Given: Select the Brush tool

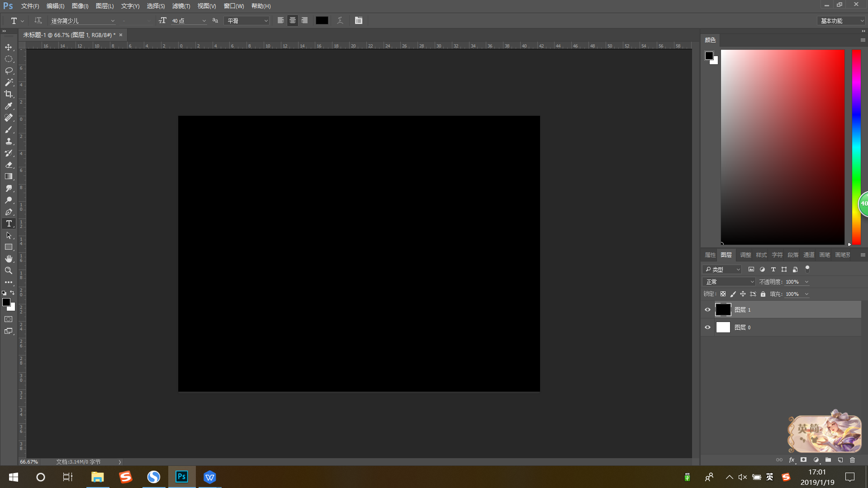Looking at the screenshot, I should pyautogui.click(x=9, y=129).
